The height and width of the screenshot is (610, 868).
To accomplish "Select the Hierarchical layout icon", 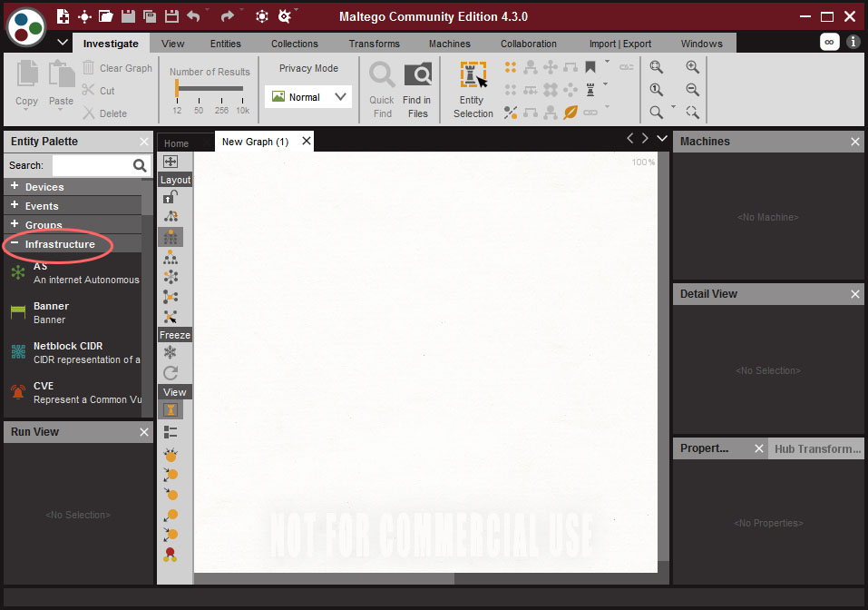I will pyautogui.click(x=171, y=257).
